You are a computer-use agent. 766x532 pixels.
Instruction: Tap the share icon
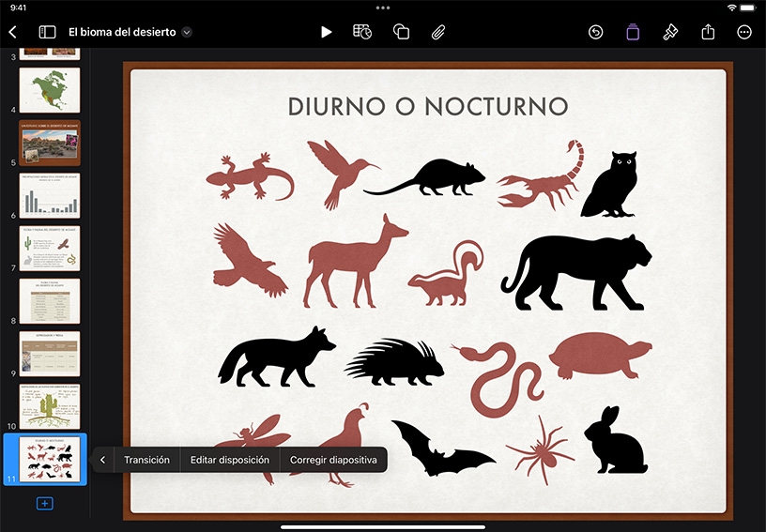coord(708,32)
